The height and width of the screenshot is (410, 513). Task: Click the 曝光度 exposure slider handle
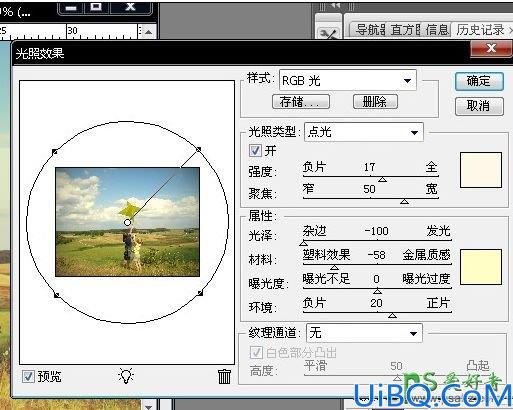click(377, 291)
